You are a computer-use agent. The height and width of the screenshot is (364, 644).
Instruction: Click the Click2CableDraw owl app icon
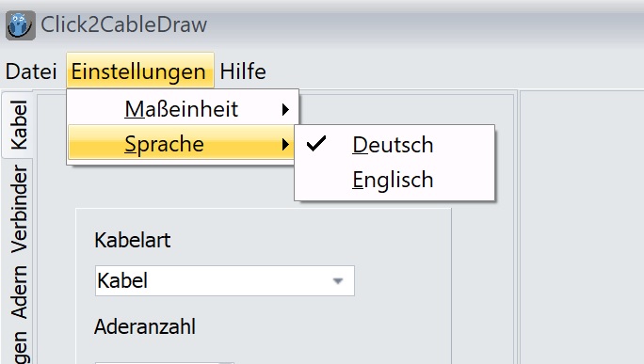(x=20, y=25)
